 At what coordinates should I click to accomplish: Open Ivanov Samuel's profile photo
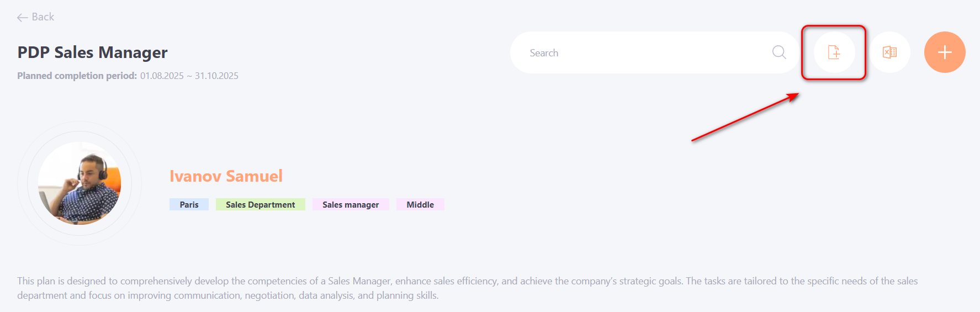point(80,183)
